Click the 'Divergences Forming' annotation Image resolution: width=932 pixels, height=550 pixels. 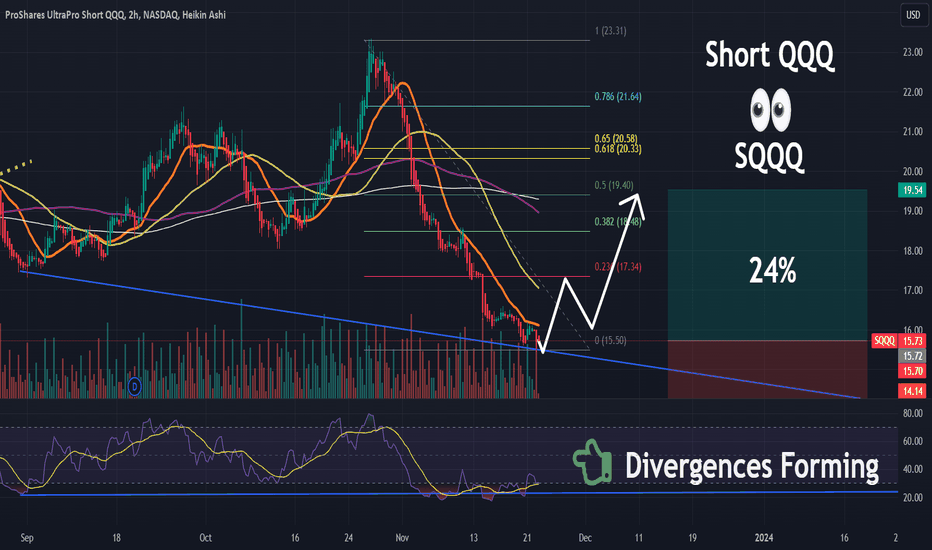[752, 466]
